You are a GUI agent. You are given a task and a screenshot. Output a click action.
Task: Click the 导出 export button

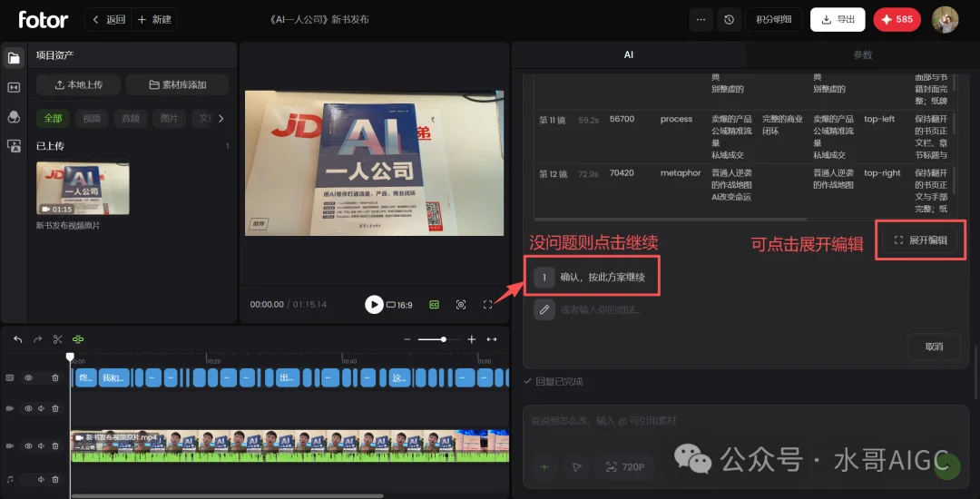pyautogui.click(x=838, y=19)
